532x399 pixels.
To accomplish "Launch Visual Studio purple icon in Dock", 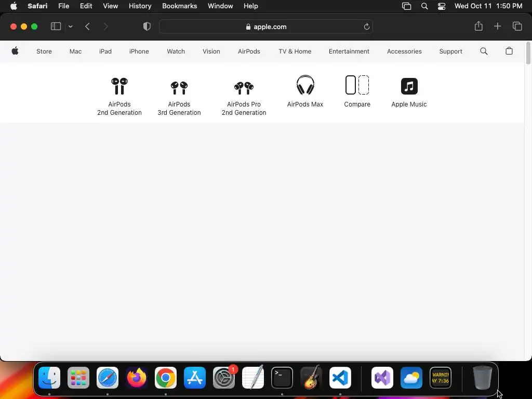I will tap(382, 378).
